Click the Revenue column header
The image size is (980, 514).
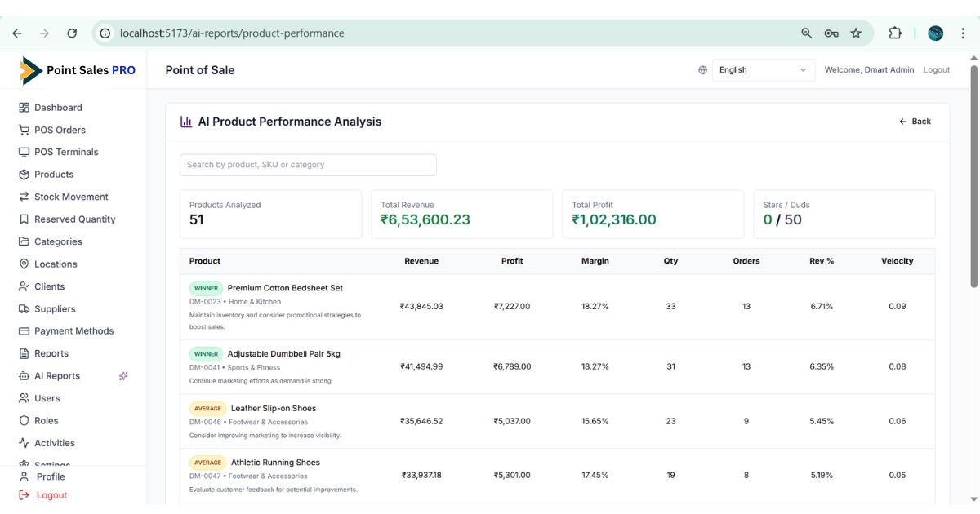coord(421,261)
